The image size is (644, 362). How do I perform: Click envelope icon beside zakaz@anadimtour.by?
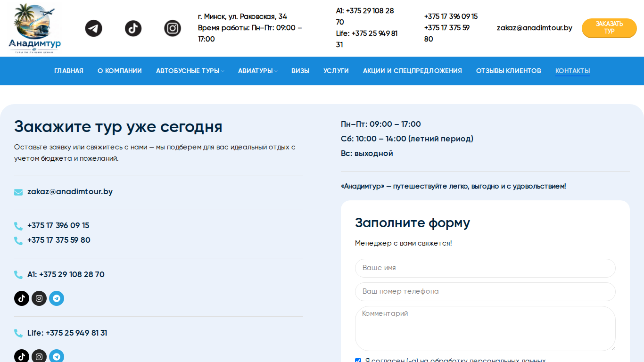(x=18, y=192)
